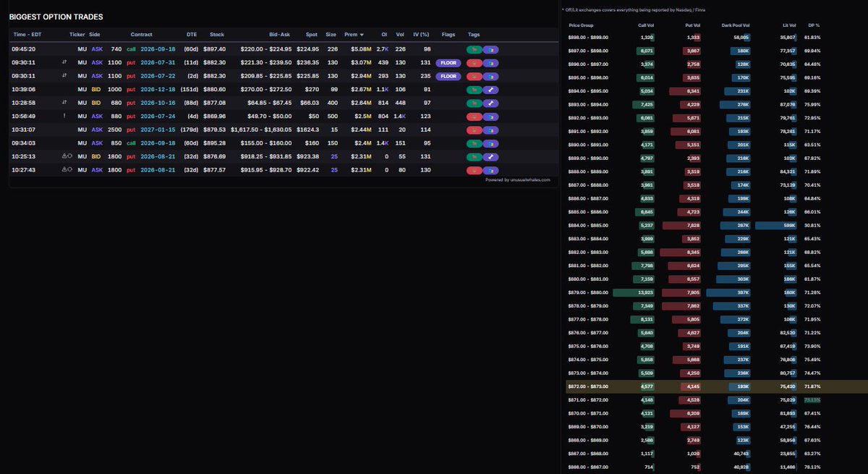
Task: Click the green tag in the 10:39:06 row
Action: click(x=474, y=90)
